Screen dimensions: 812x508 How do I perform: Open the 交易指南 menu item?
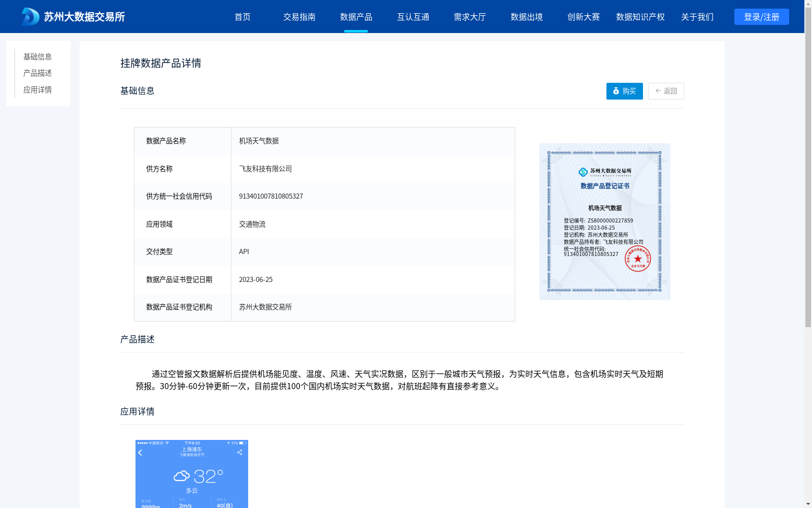[x=299, y=17]
